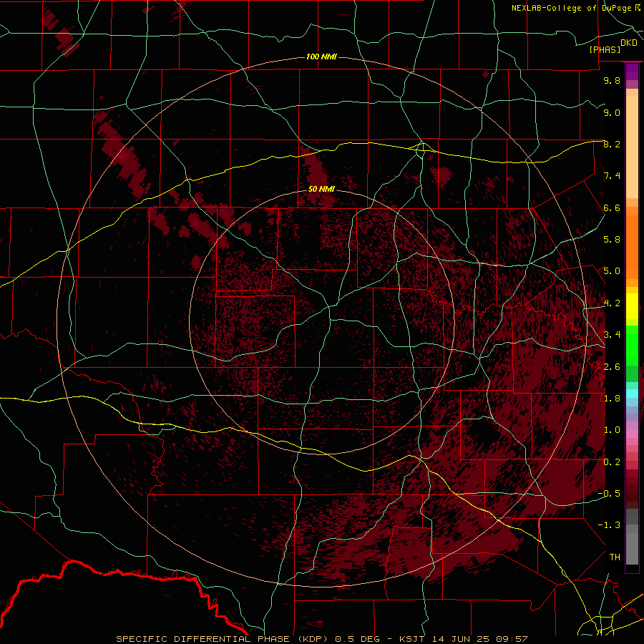Click the 8.2 value on the color scale
This screenshot has width=644, height=644.
tap(612, 144)
